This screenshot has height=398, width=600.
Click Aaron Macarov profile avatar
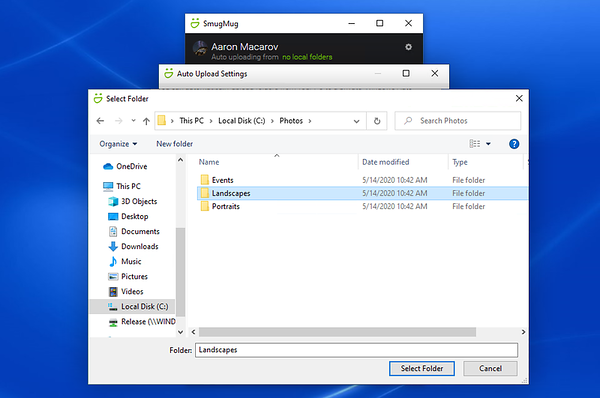point(199,48)
